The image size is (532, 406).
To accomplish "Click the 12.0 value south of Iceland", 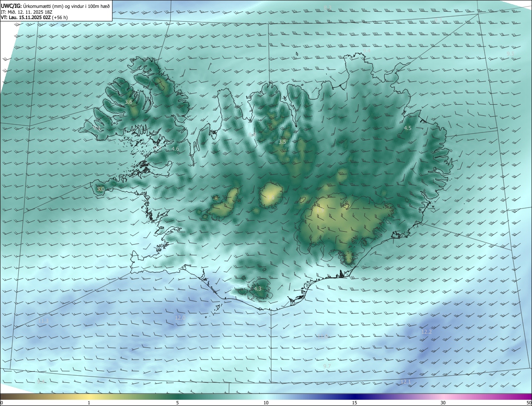I will point(180,318).
